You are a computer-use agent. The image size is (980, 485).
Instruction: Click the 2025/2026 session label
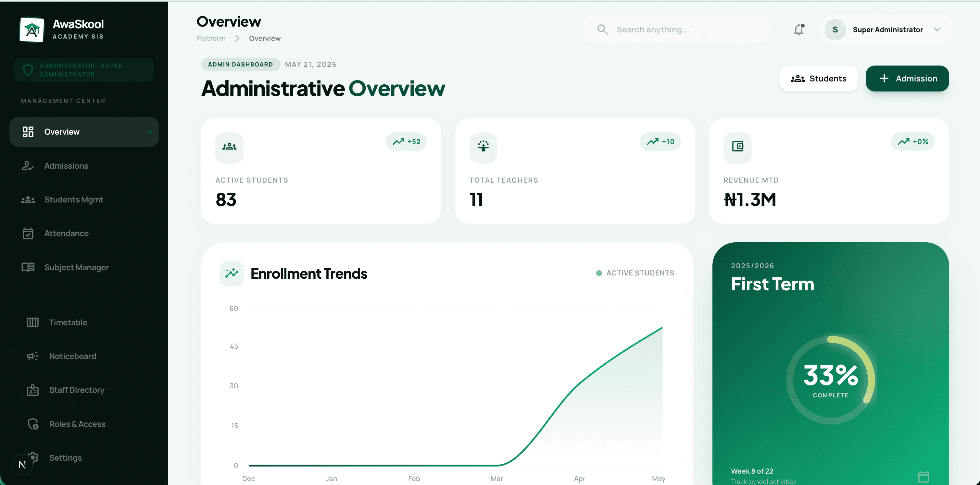(x=752, y=266)
